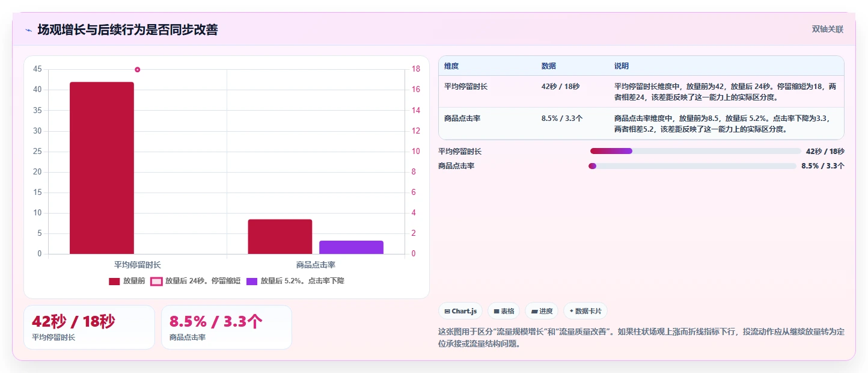Click the 商品点击率 x-axis label

click(316, 265)
